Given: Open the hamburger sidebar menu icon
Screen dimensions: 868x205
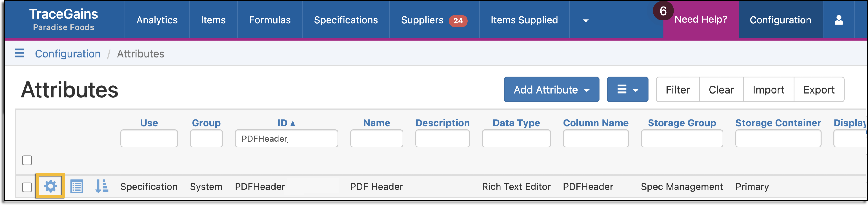Looking at the screenshot, I should (x=19, y=53).
